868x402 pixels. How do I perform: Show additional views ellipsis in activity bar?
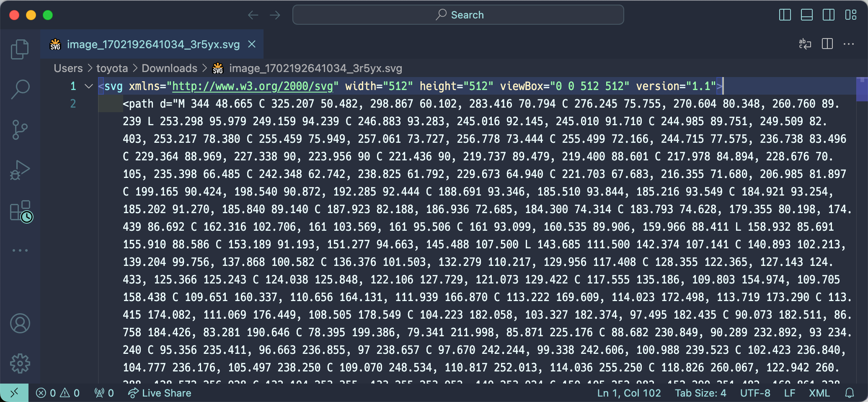(20, 250)
